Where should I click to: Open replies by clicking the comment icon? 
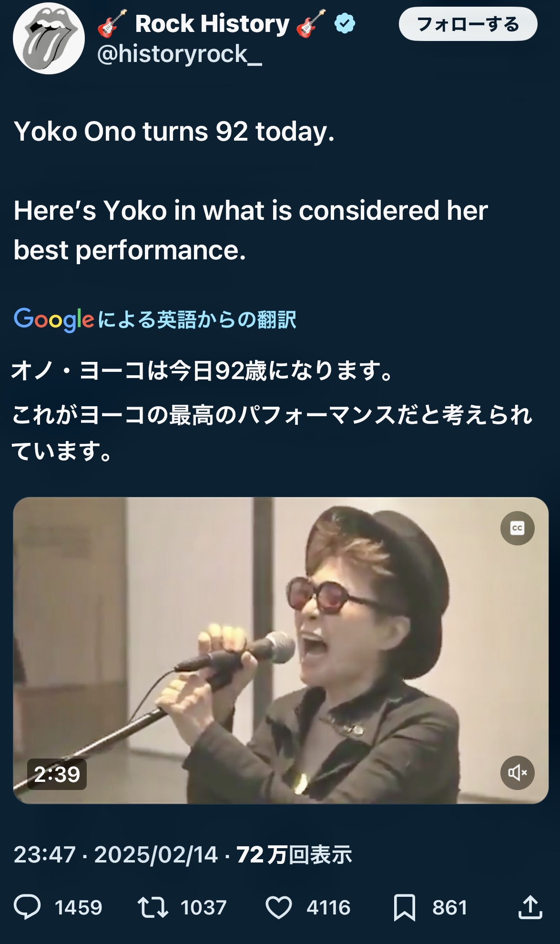tap(27, 907)
